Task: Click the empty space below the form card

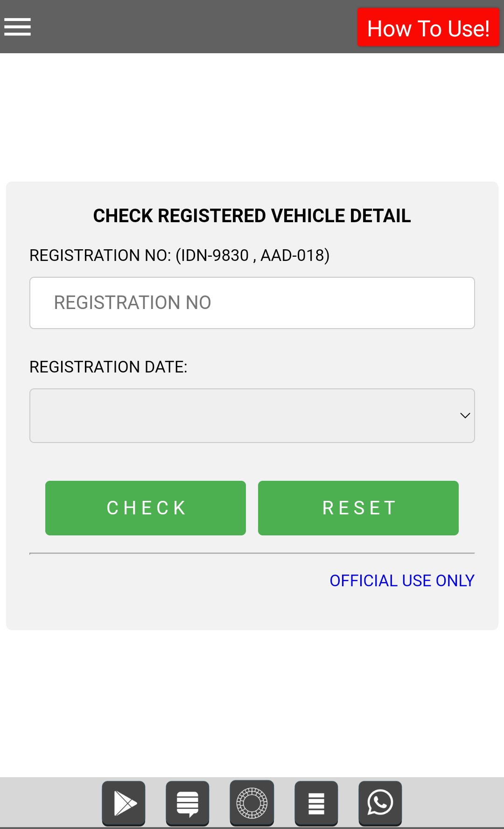Action: pos(252,700)
